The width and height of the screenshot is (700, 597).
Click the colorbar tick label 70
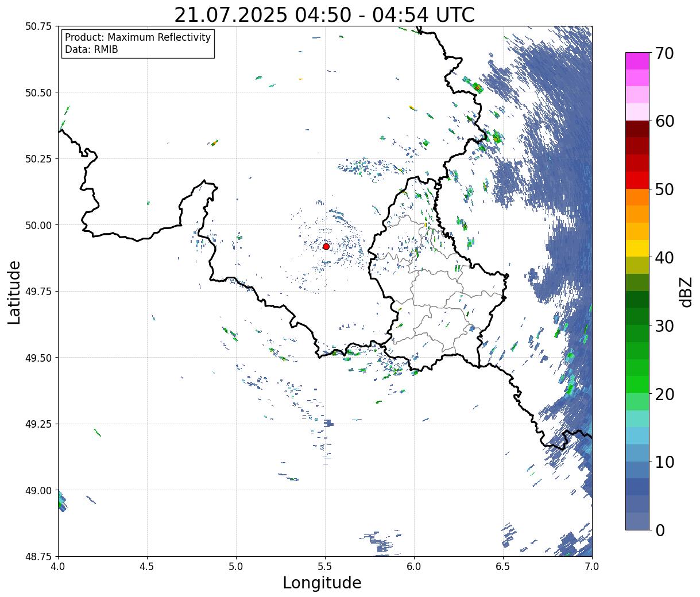coord(664,53)
